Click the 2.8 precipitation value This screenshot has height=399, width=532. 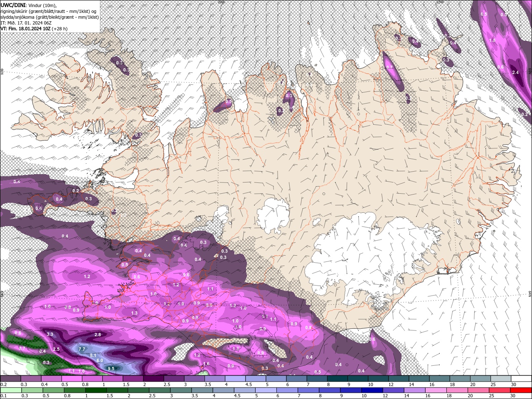tap(98, 335)
